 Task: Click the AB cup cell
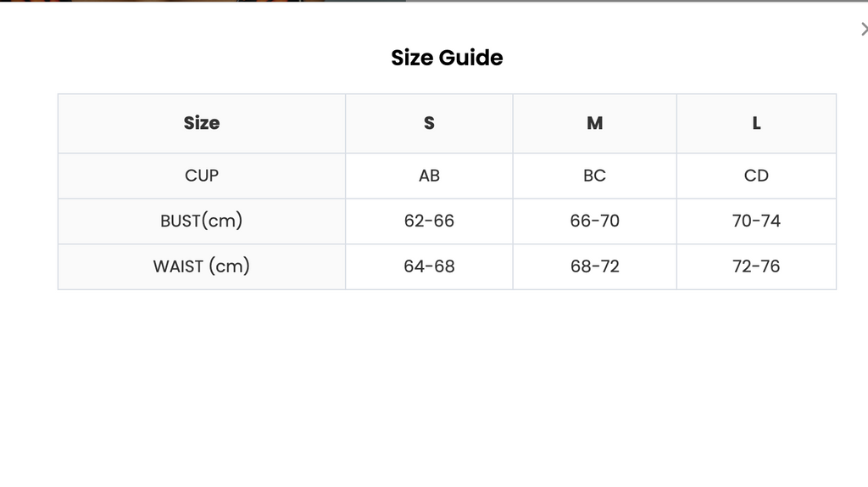429,176
